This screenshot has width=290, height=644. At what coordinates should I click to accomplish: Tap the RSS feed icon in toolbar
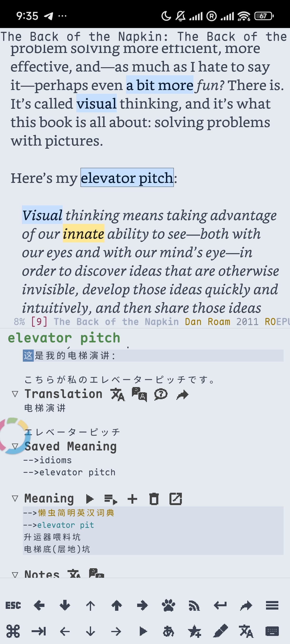pyautogui.click(x=194, y=606)
